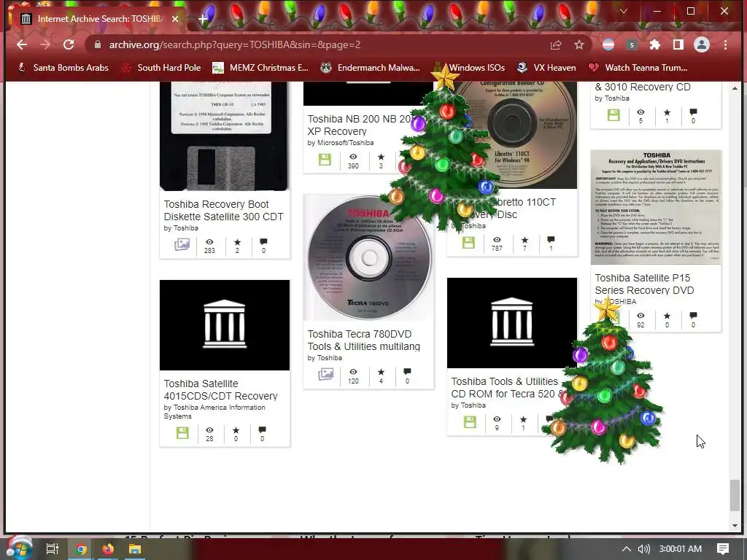The width and height of the screenshot is (747, 560).
Task: Open MEMZ Christmas bookmark
Action: click(x=260, y=68)
